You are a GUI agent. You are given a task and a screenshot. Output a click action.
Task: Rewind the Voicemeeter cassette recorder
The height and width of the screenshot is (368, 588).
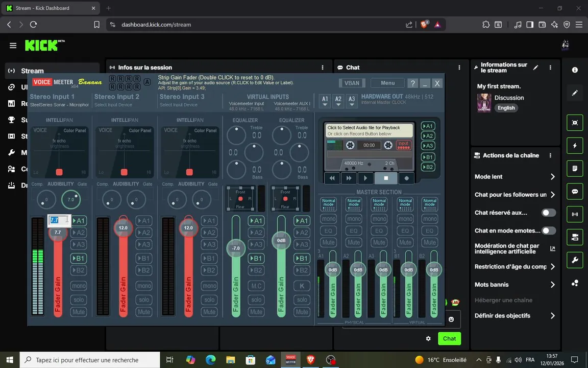click(x=332, y=178)
